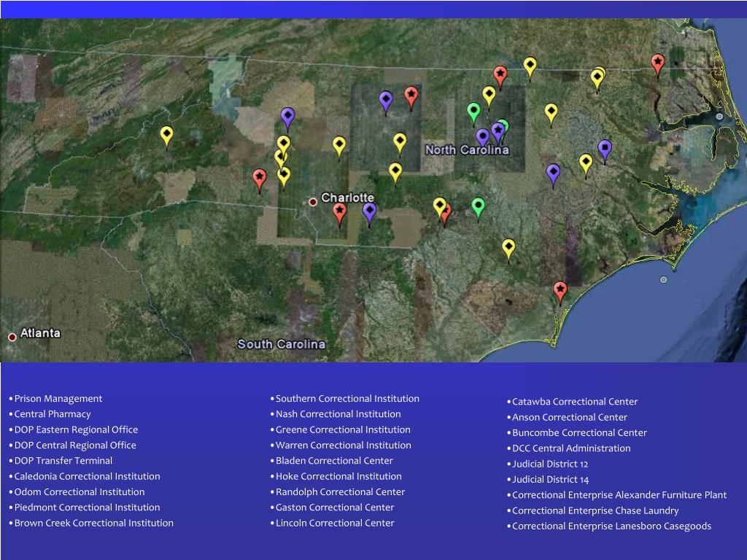Click the red star pin on the southern coast

pyautogui.click(x=560, y=292)
